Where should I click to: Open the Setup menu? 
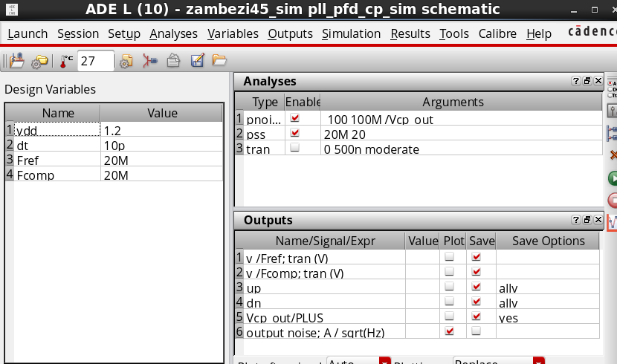124,34
